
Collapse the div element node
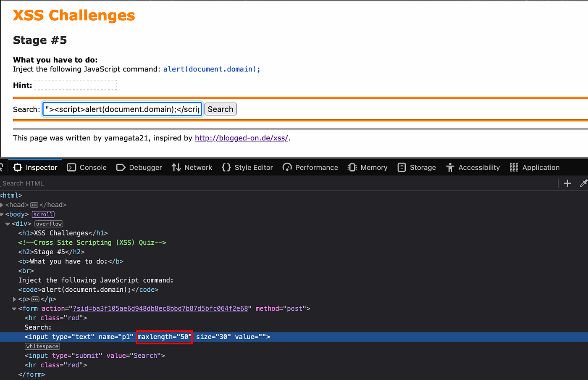(x=8, y=224)
